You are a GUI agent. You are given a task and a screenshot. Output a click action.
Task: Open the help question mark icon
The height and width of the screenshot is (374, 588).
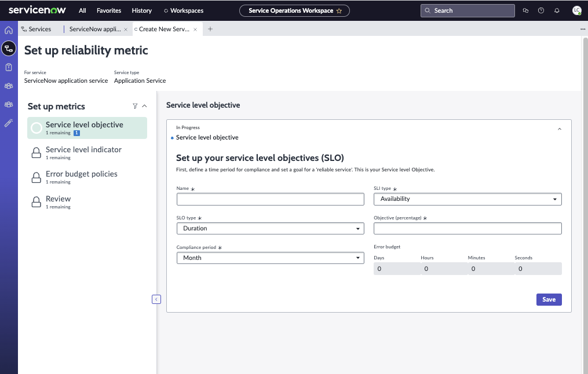540,10
